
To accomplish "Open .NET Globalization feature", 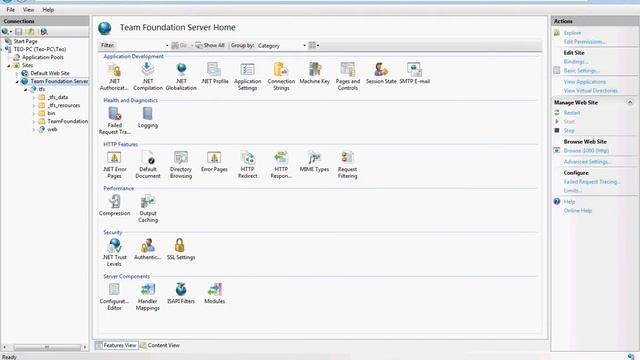I will click(181, 76).
